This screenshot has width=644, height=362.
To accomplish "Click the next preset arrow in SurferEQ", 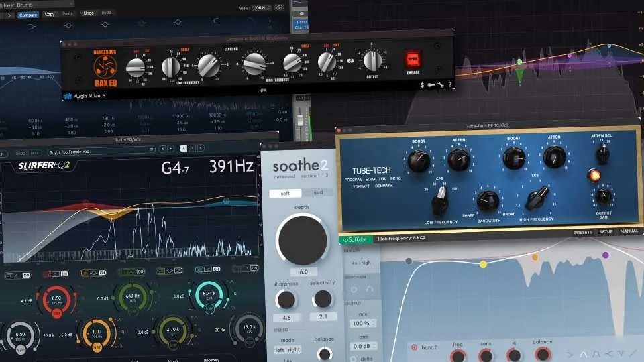I will pos(170,149).
